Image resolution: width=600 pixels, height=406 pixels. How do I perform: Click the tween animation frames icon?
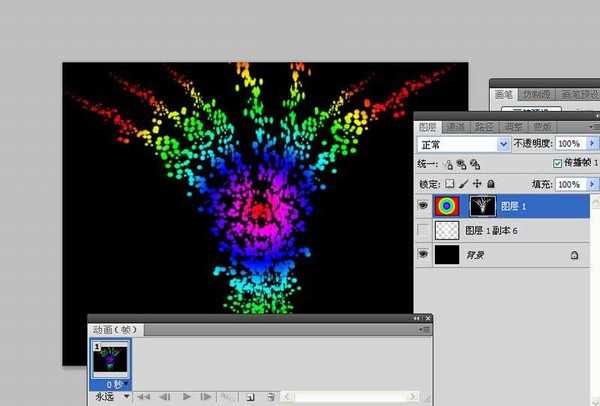point(226,397)
